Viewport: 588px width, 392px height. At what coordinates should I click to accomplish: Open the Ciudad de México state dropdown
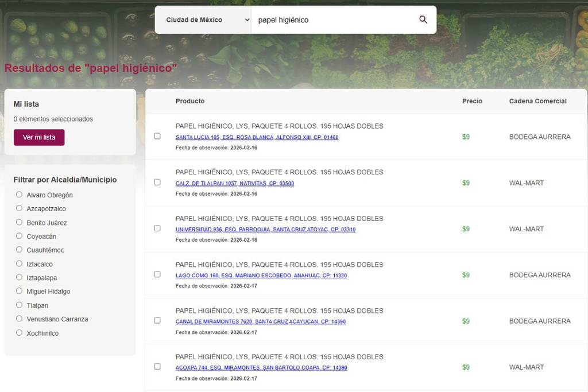(203, 20)
